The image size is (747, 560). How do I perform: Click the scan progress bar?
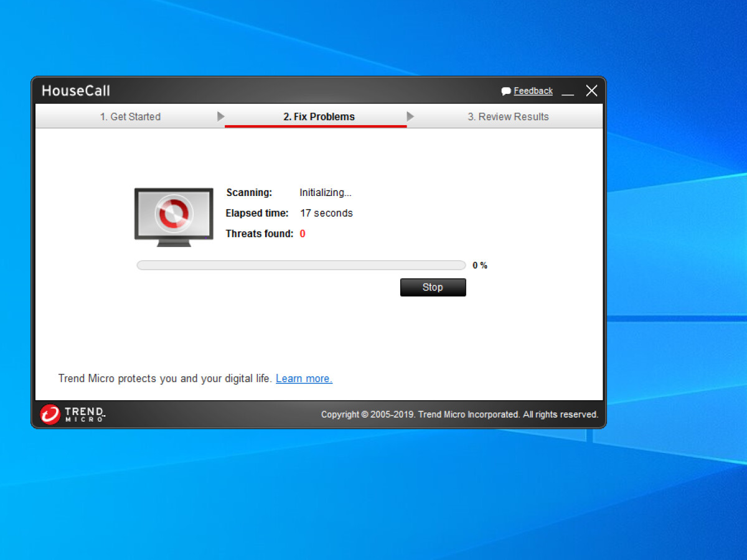pos(301,265)
